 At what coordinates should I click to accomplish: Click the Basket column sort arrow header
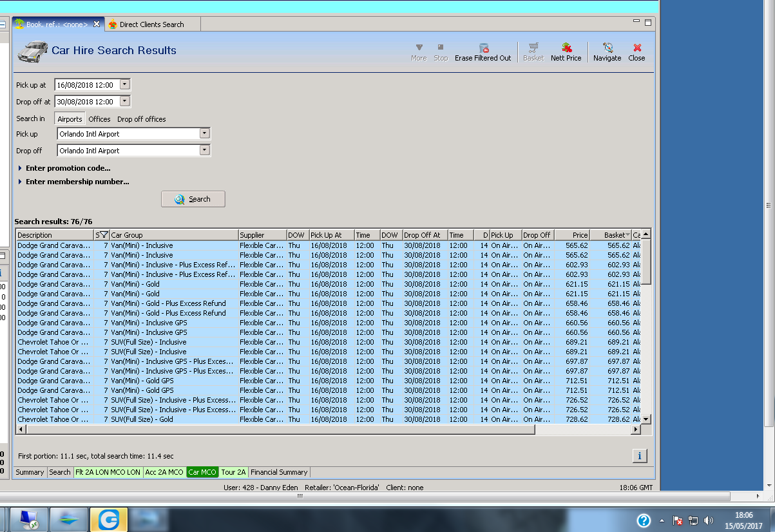coord(628,235)
